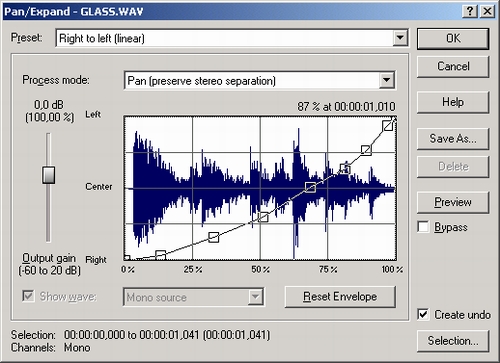Click the envelope point near 50 %
The image size is (500, 363).
(x=263, y=217)
